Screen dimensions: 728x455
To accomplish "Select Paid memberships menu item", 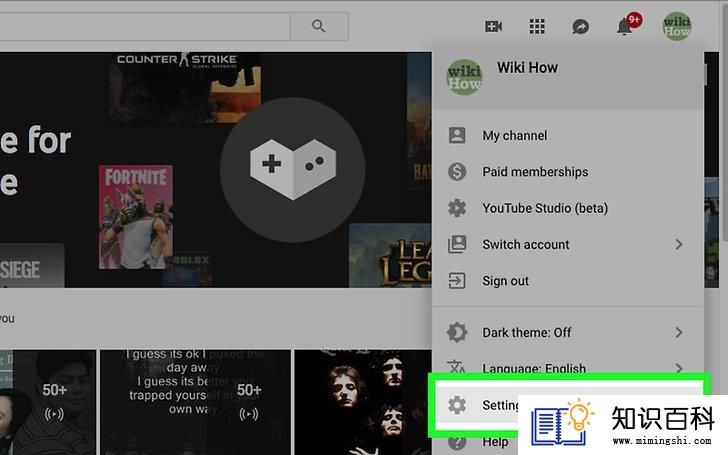I will [x=568, y=172].
